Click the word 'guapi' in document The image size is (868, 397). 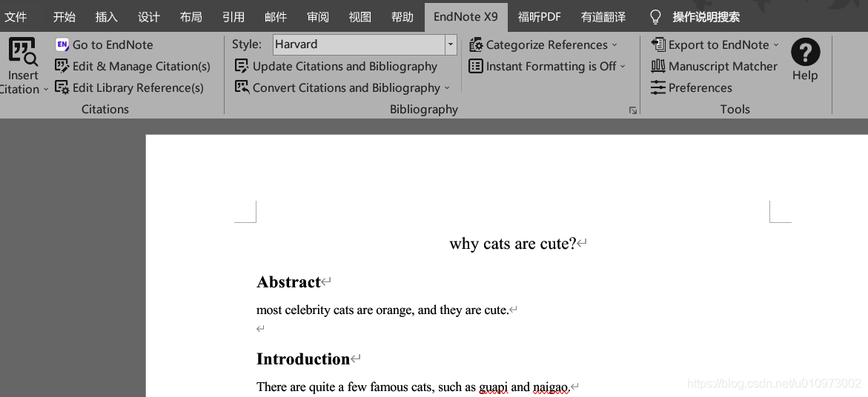tap(493, 387)
